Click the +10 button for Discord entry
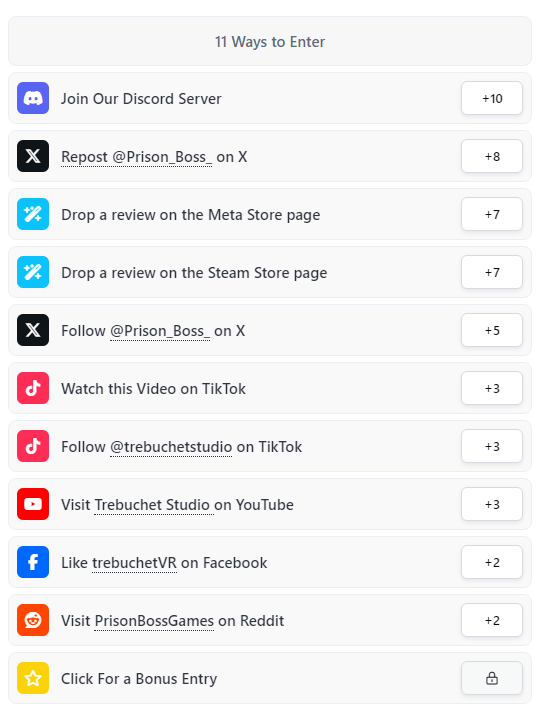This screenshot has height=710, width=540. click(492, 98)
